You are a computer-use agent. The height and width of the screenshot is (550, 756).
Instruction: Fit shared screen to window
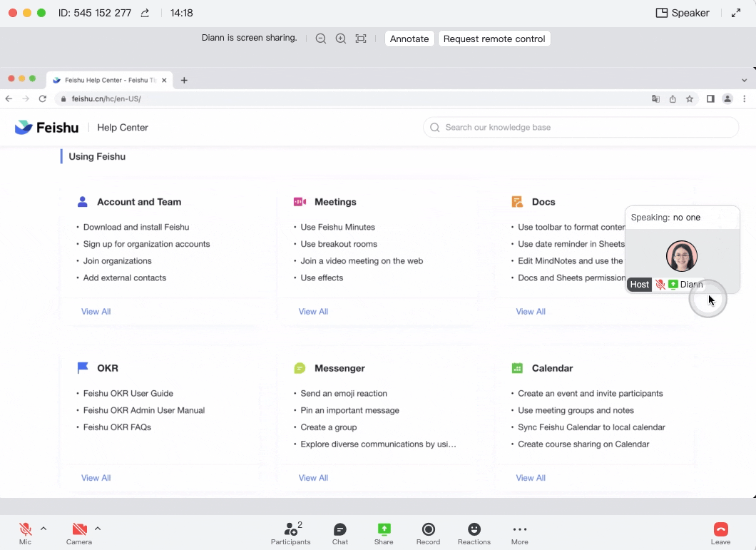pyautogui.click(x=361, y=39)
